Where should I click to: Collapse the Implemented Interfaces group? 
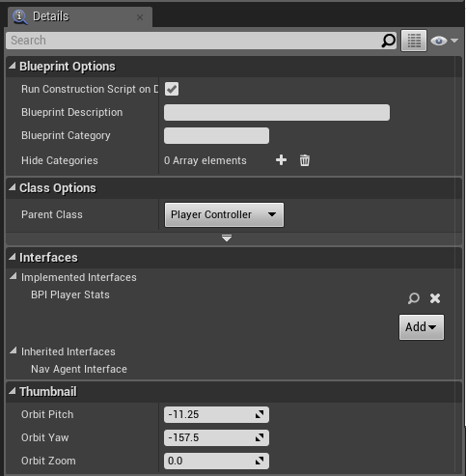[x=14, y=276]
